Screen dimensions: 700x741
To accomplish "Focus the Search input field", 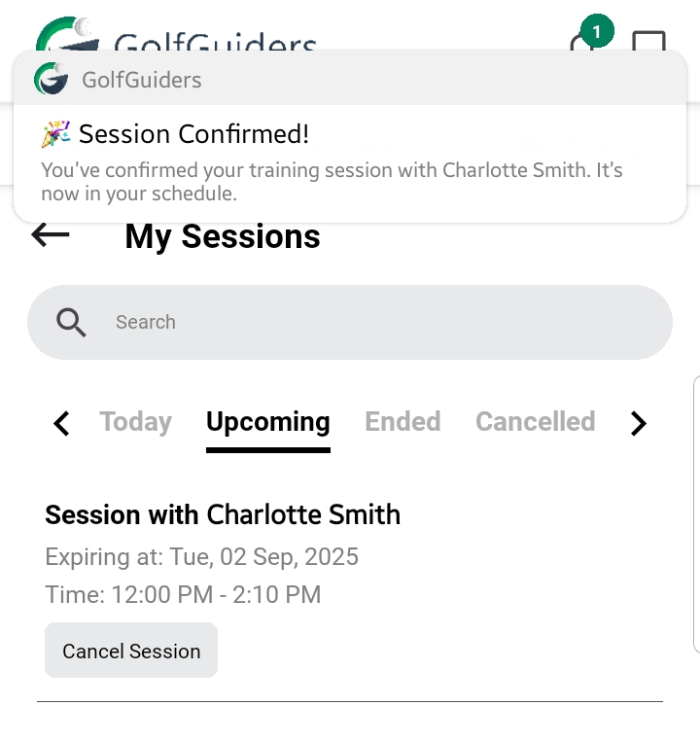I will [x=369, y=322].
